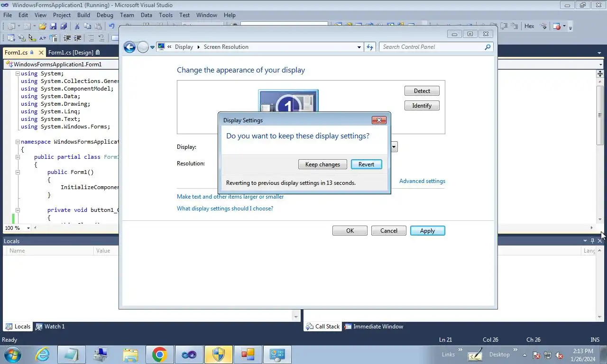The height and width of the screenshot is (364, 607).
Task: Click the Increase Indent icon
Action: [77, 37]
